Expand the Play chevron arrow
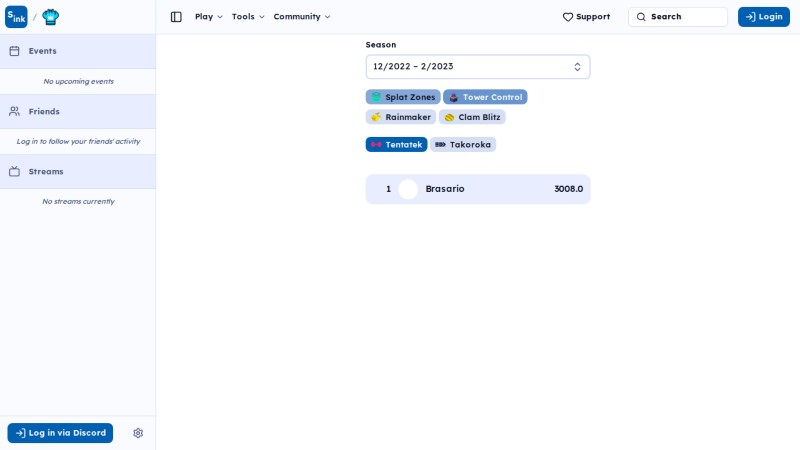The image size is (800, 450). 220,17
